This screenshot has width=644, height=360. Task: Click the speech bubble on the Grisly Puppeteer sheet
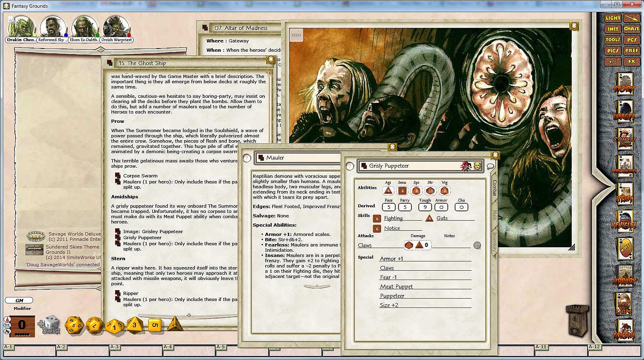click(x=491, y=166)
